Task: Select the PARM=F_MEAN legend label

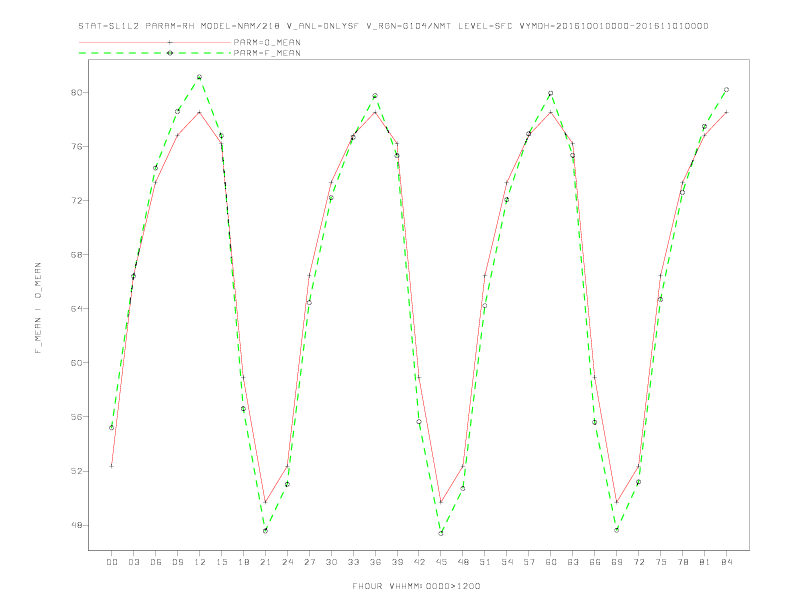Action: (x=267, y=53)
